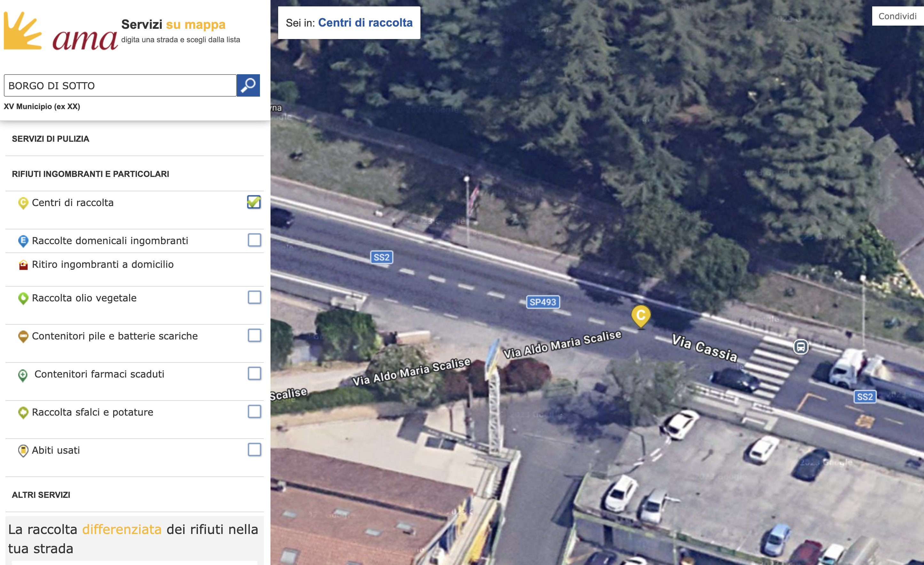Select Contenitori pile e batterie scariche item
Viewport: 924px width, 565px height.
(114, 336)
